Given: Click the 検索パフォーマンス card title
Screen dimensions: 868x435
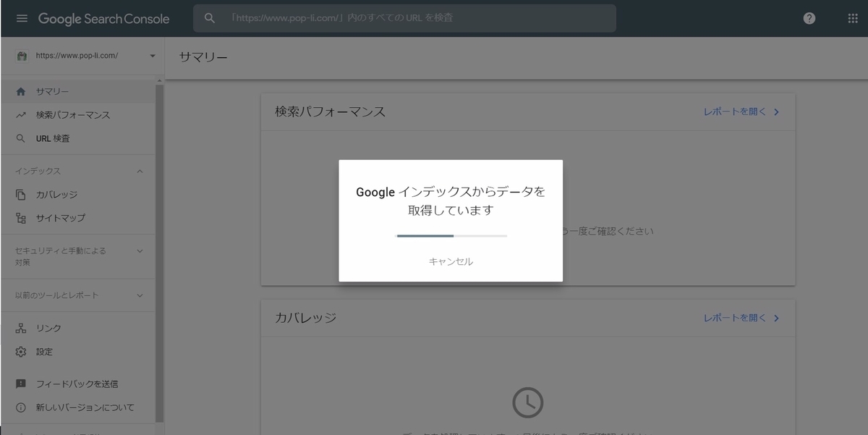Looking at the screenshot, I should 330,112.
